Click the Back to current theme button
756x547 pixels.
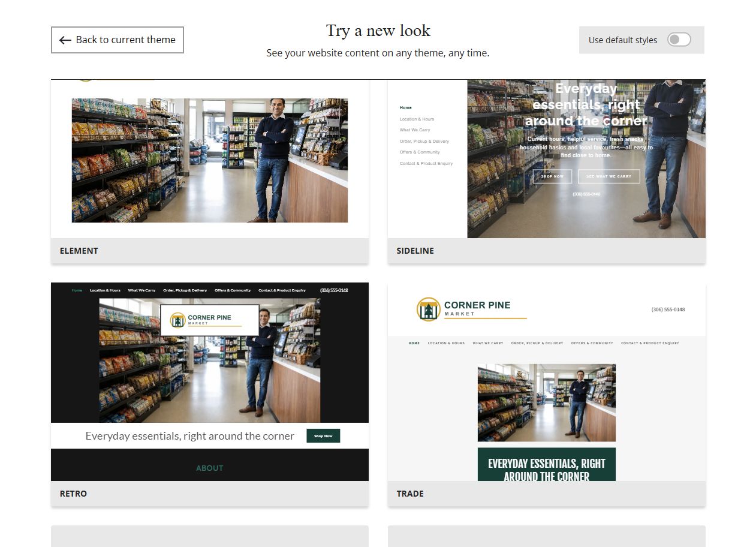[x=118, y=40]
